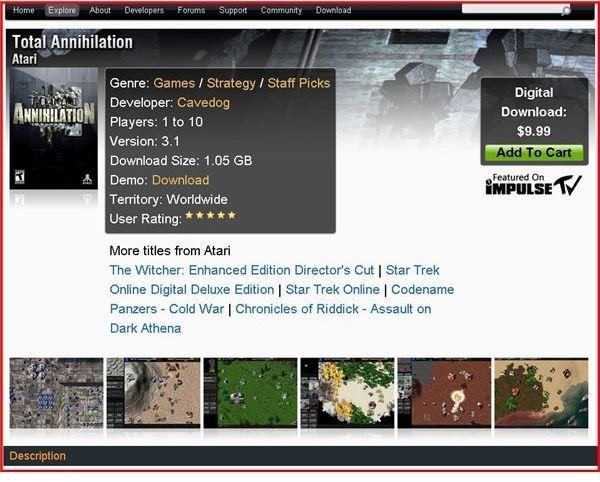Open the standalone Star Trek Online link

333,290
